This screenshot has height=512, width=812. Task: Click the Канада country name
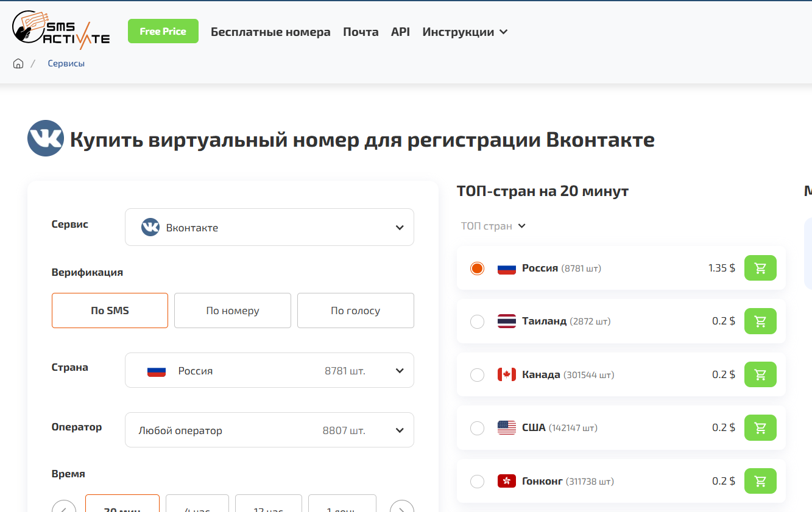pos(541,374)
